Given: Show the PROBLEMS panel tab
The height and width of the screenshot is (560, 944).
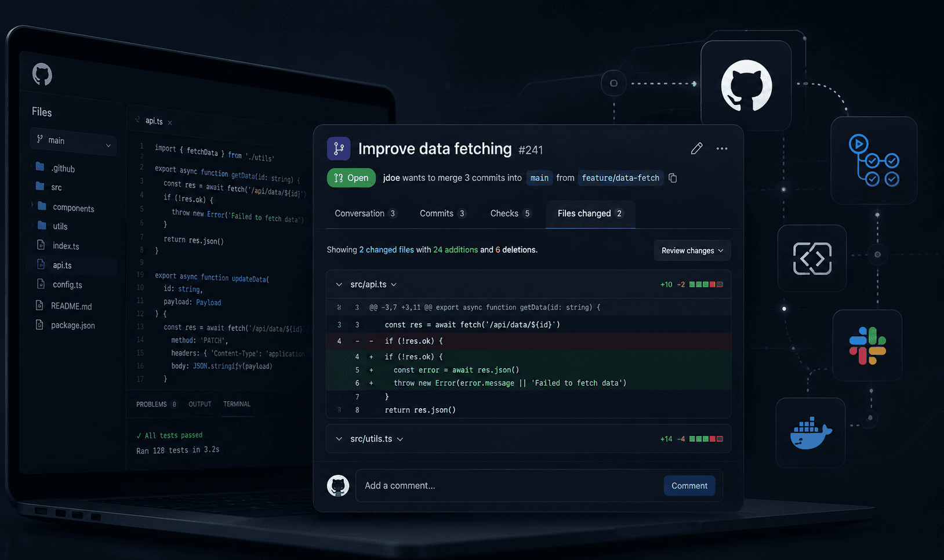Looking at the screenshot, I should 156,404.
